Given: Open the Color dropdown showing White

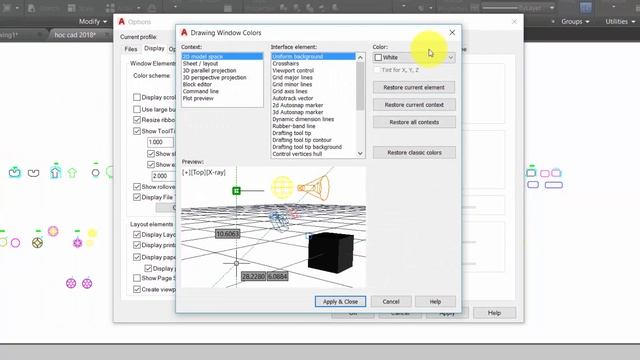Looking at the screenshot, I should click(414, 58).
